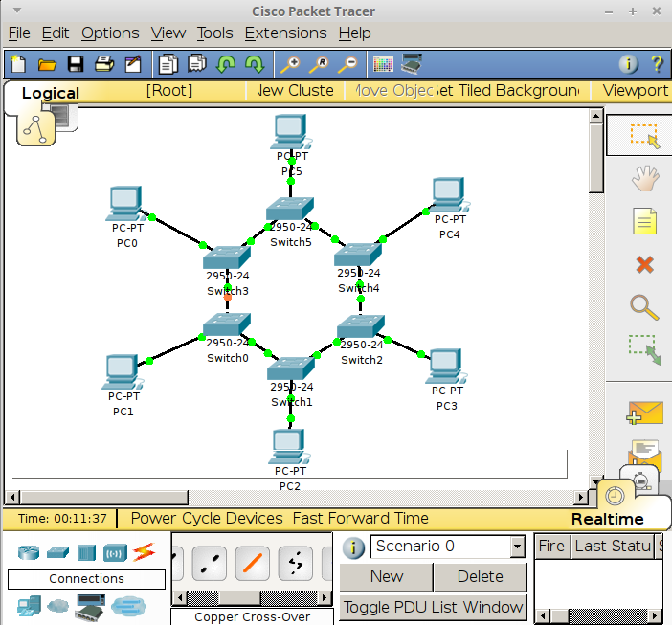Screen dimensions: 672x625
Task: Choose the Routers device category
Action: [x=29, y=552]
